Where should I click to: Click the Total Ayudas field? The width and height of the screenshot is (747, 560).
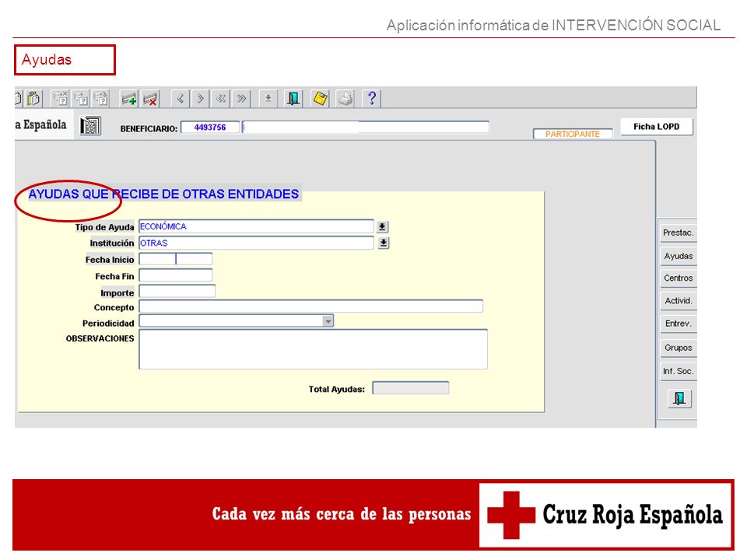(411, 388)
